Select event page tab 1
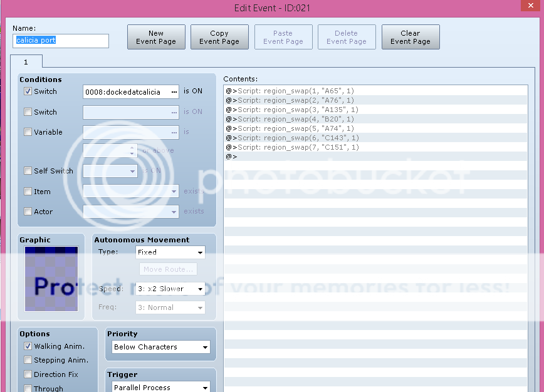This screenshot has width=544, height=392. pyautogui.click(x=26, y=62)
